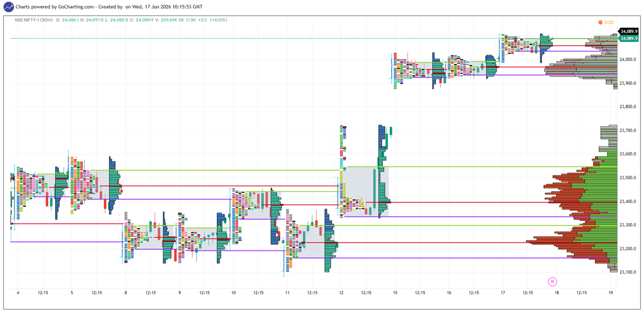The image size is (644, 311).
Task: Click the GoCharting logo icon
Action: click(8, 7)
